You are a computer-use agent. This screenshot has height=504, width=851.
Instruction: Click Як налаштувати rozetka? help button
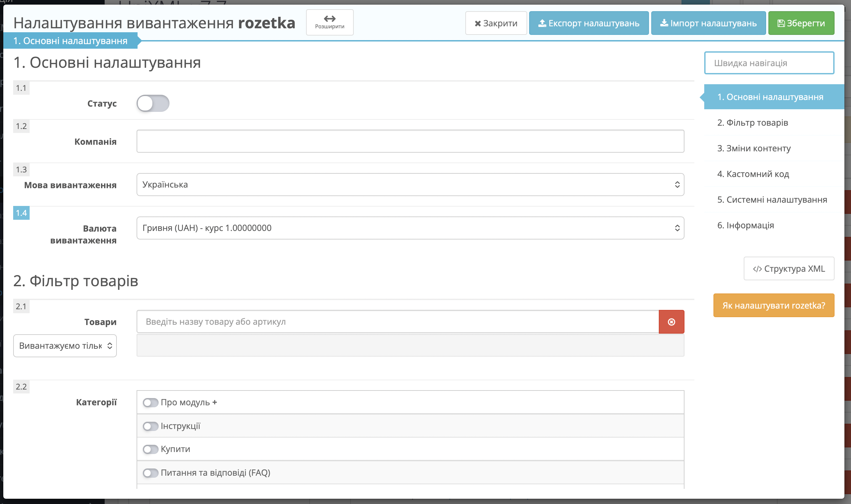(x=774, y=305)
